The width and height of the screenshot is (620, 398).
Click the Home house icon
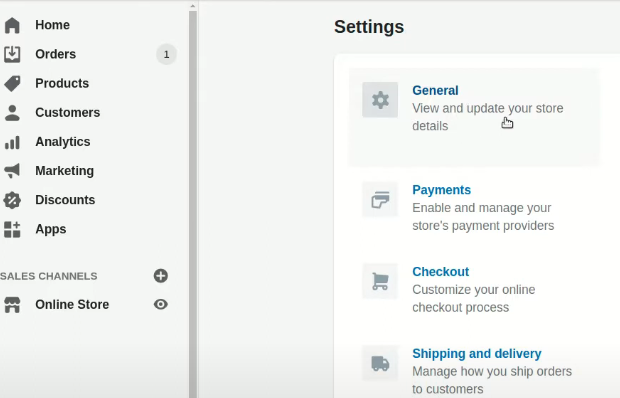tap(12, 25)
